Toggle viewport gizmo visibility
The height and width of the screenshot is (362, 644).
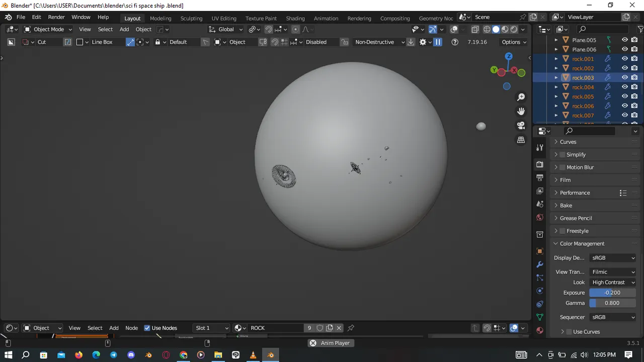[x=432, y=29]
